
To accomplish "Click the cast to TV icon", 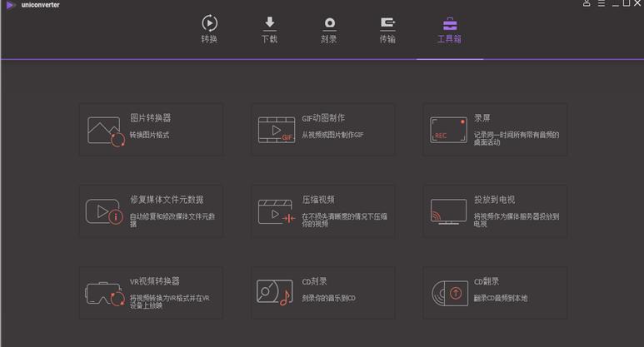I will (448, 211).
